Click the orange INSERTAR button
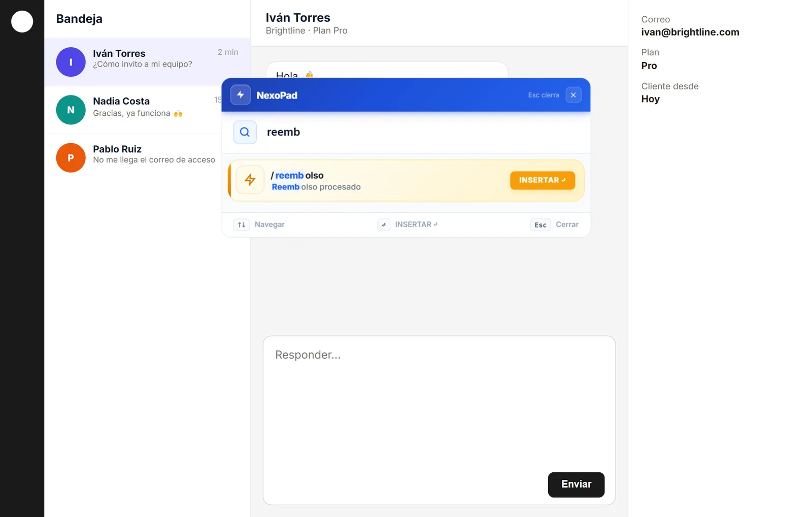 543,180
